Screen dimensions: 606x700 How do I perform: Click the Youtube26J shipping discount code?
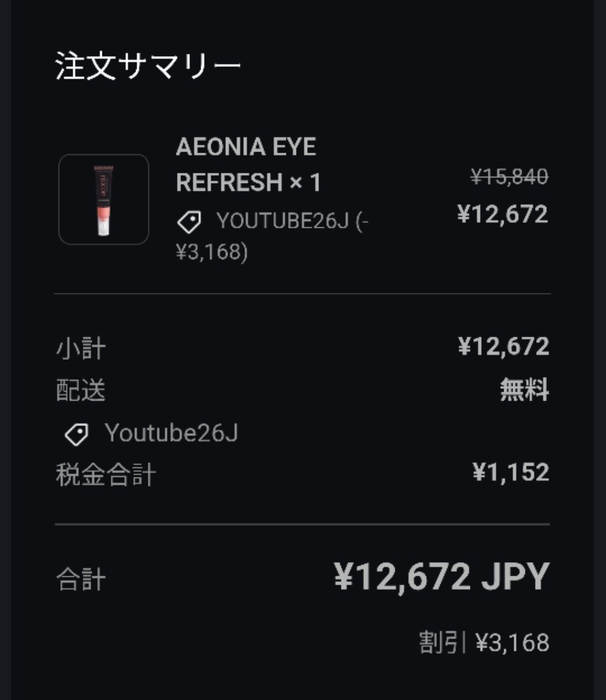click(x=172, y=433)
